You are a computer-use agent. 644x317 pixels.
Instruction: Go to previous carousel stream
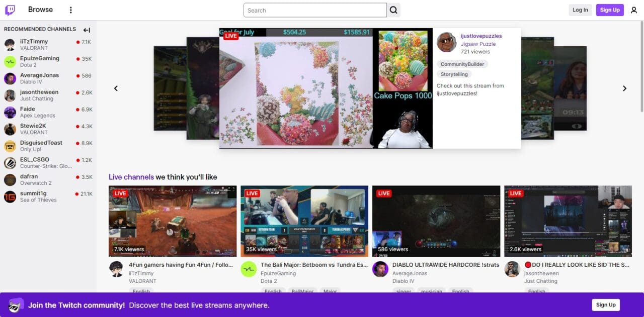(x=116, y=88)
